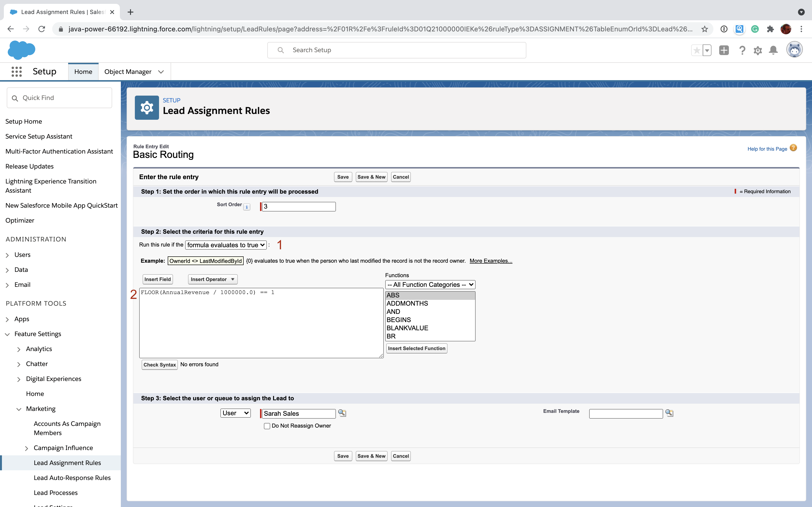Click the Help for this Page icon

pyautogui.click(x=794, y=148)
